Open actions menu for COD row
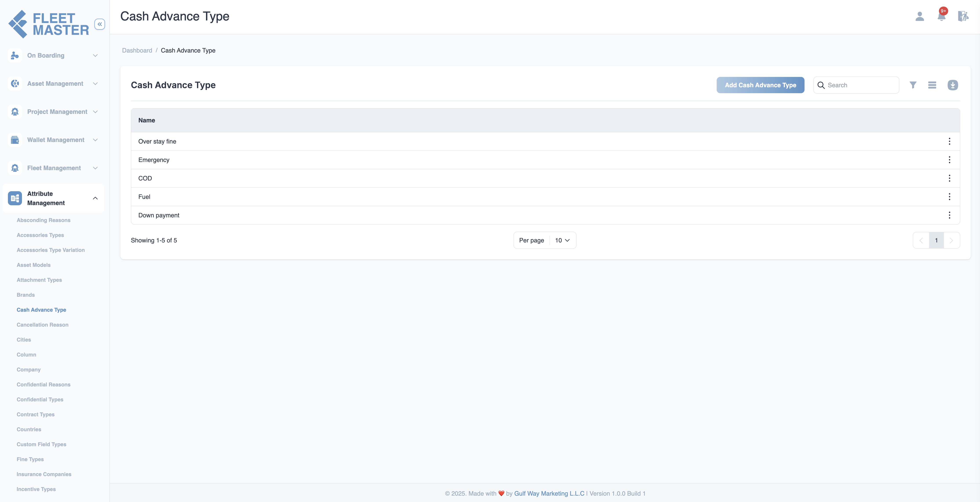 (x=949, y=178)
